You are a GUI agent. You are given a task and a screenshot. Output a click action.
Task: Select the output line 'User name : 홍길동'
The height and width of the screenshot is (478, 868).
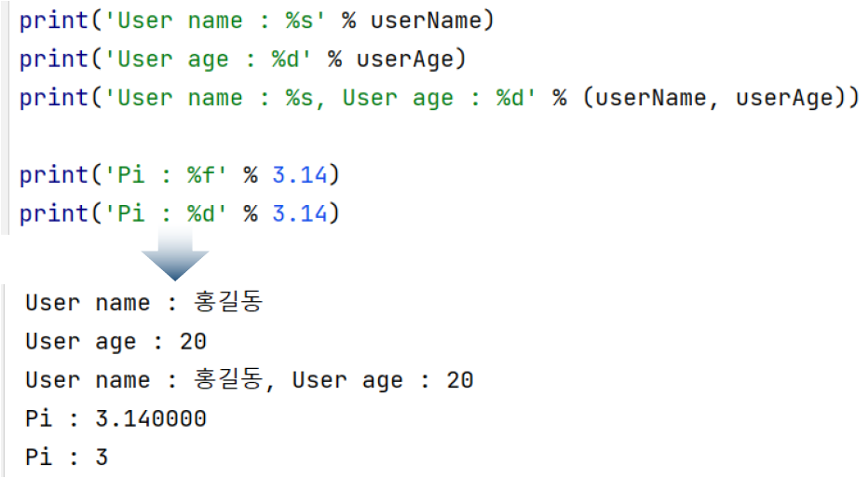(144, 303)
